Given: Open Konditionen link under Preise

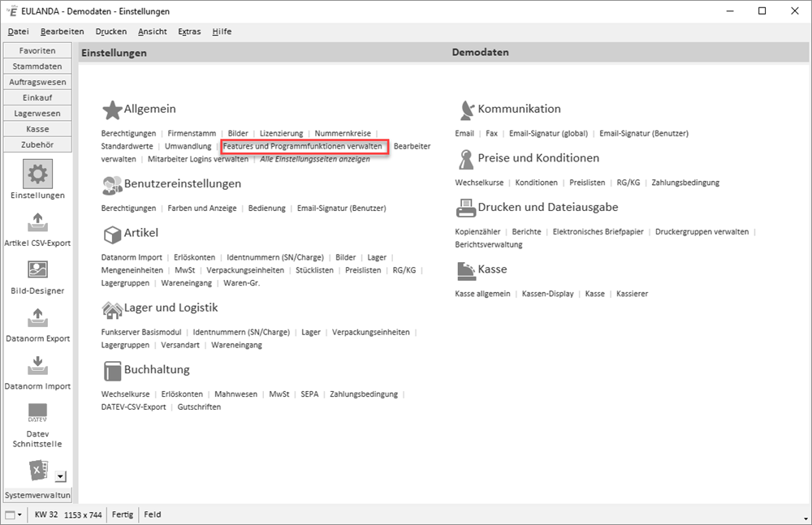Looking at the screenshot, I should pos(537,183).
